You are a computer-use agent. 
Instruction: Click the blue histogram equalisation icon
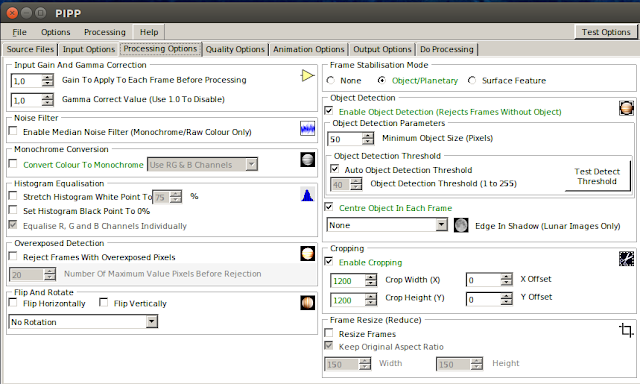click(307, 195)
